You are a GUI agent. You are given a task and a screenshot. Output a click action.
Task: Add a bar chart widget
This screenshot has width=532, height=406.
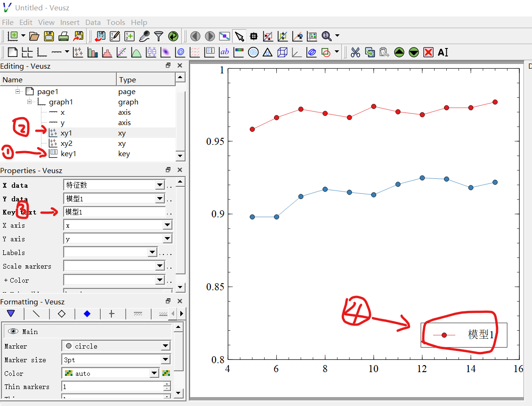(93, 52)
